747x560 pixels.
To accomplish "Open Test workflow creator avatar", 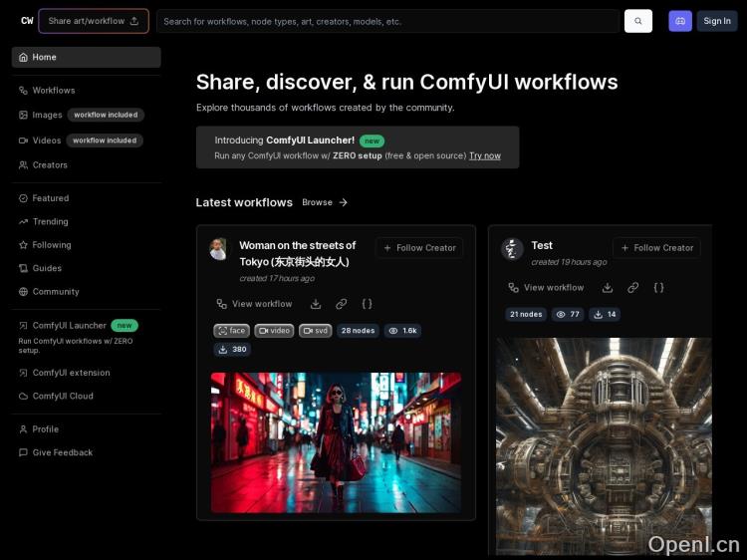I will click(512, 249).
